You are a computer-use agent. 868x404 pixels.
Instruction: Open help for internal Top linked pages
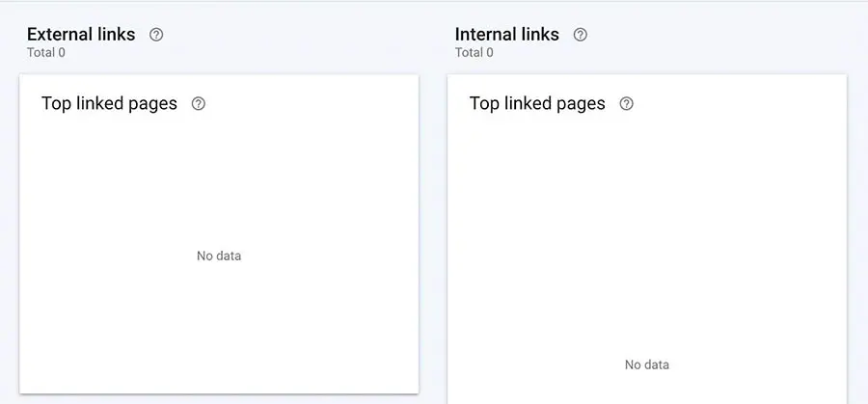pos(627,104)
